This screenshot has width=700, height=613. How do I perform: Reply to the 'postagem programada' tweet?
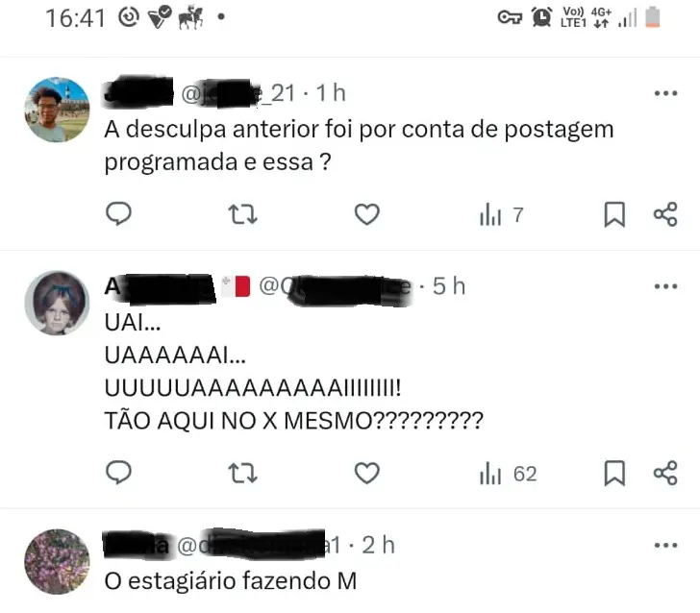[118, 213]
